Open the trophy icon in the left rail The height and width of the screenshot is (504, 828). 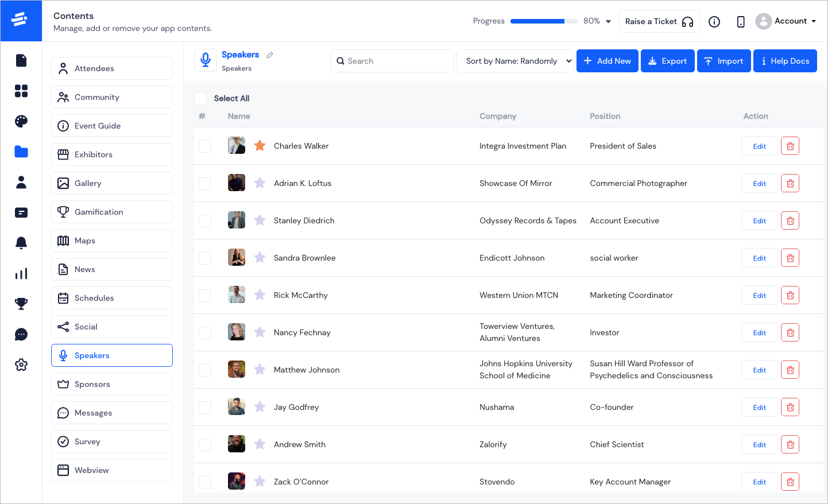[x=21, y=304]
